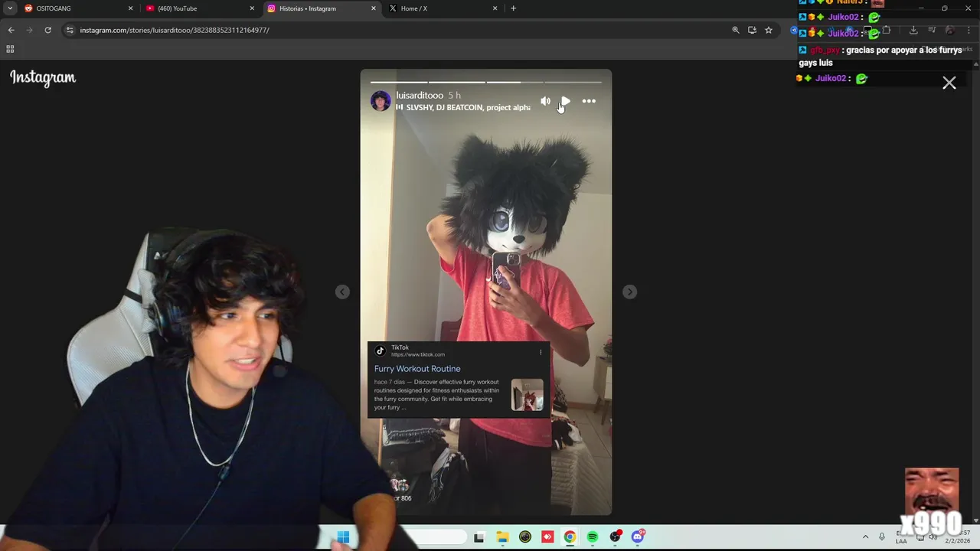Go to the next story with right arrow
980x551 pixels.
tap(629, 292)
